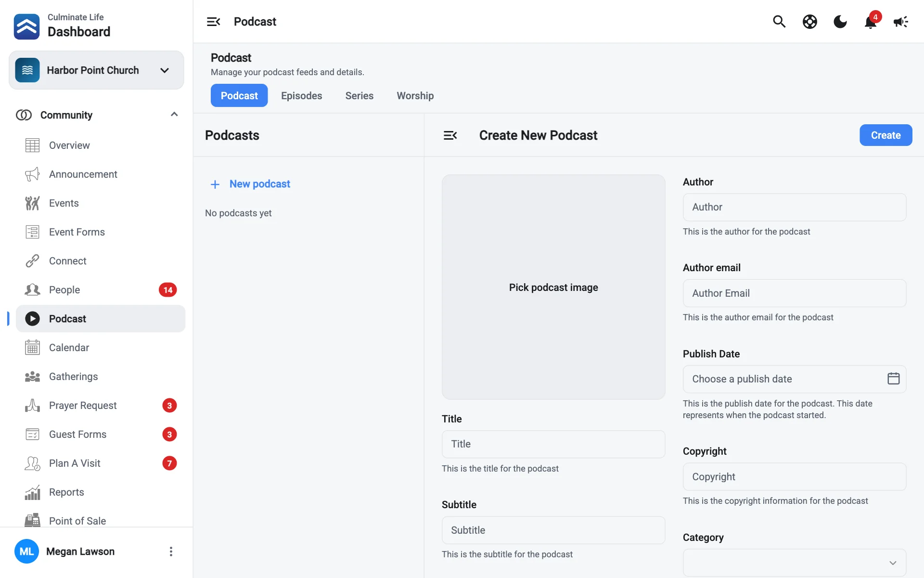Click the megaphone announcements icon in header
924x578 pixels.
click(x=900, y=22)
